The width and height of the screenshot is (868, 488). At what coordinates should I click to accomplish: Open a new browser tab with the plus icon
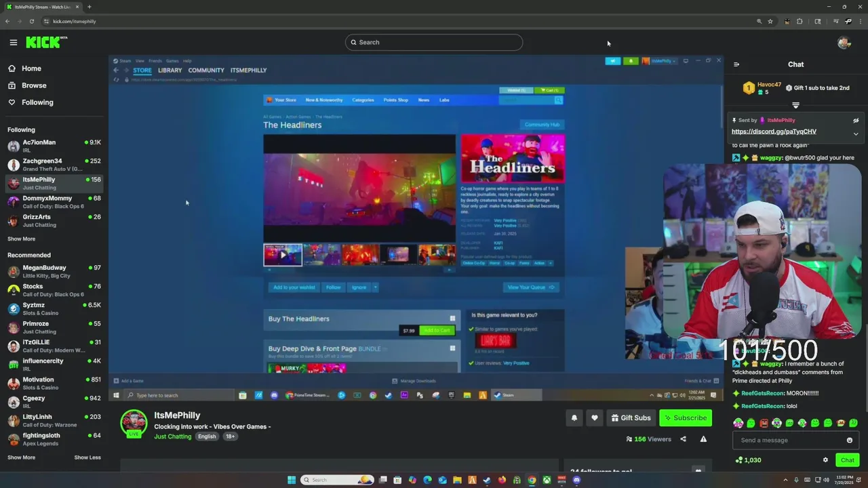click(89, 7)
